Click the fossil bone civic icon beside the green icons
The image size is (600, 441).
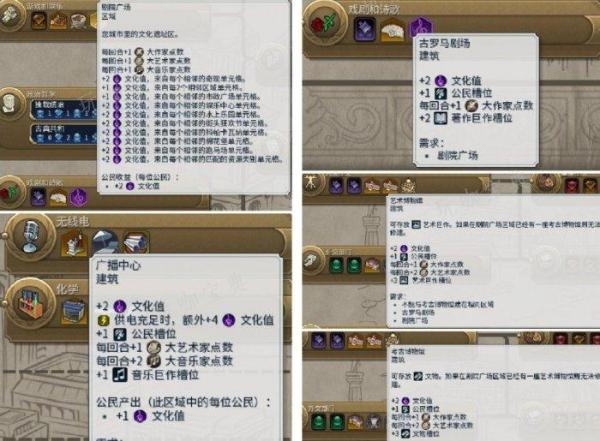tap(313, 261)
